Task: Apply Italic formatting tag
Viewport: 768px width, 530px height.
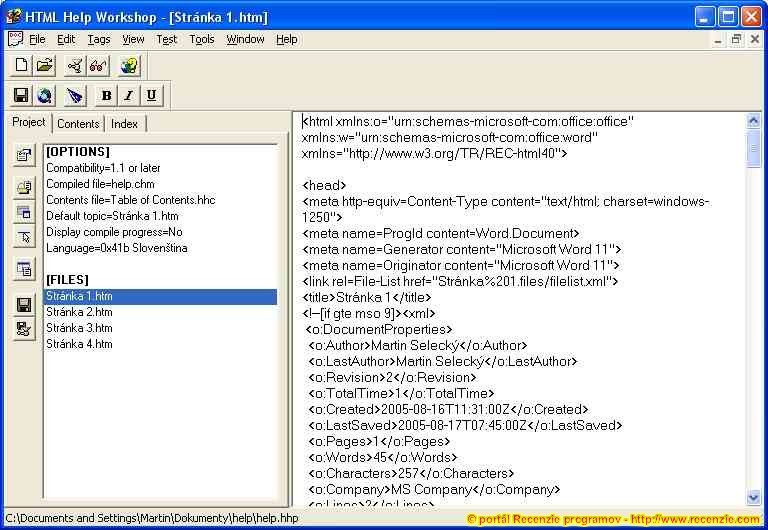Action: click(x=129, y=96)
